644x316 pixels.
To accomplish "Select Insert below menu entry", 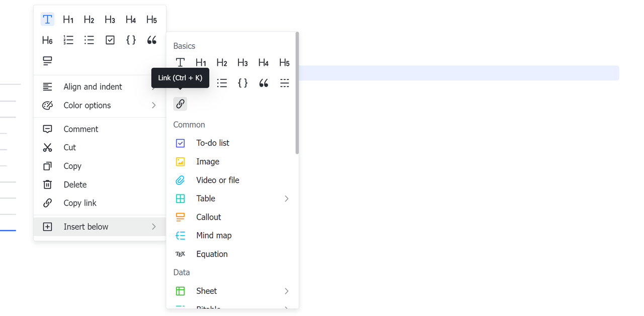I will coord(100,227).
